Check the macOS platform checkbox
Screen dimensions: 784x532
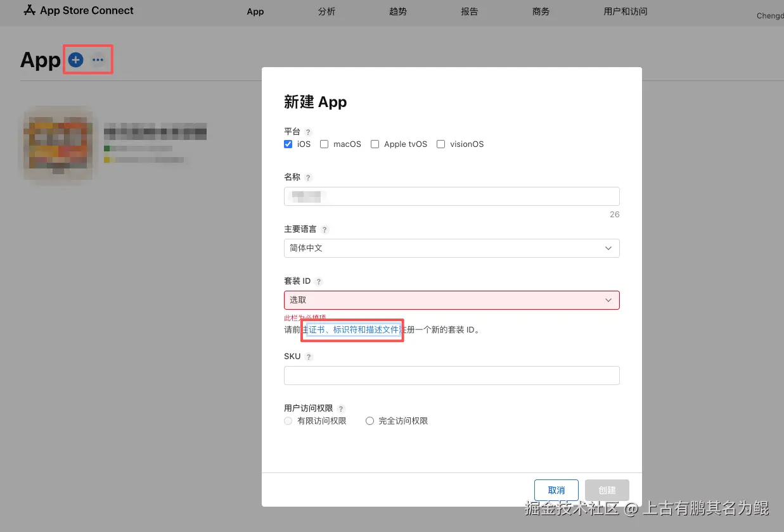(x=325, y=144)
